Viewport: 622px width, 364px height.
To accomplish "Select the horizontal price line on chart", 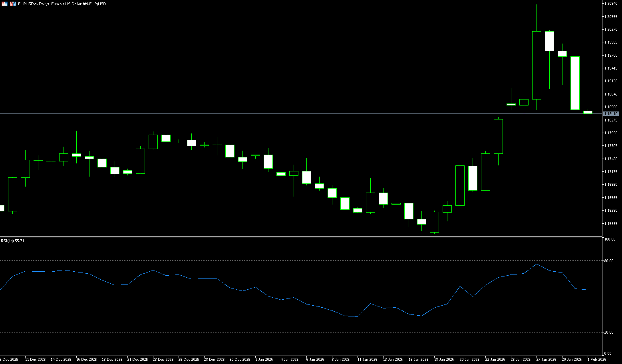I will [x=280, y=114].
